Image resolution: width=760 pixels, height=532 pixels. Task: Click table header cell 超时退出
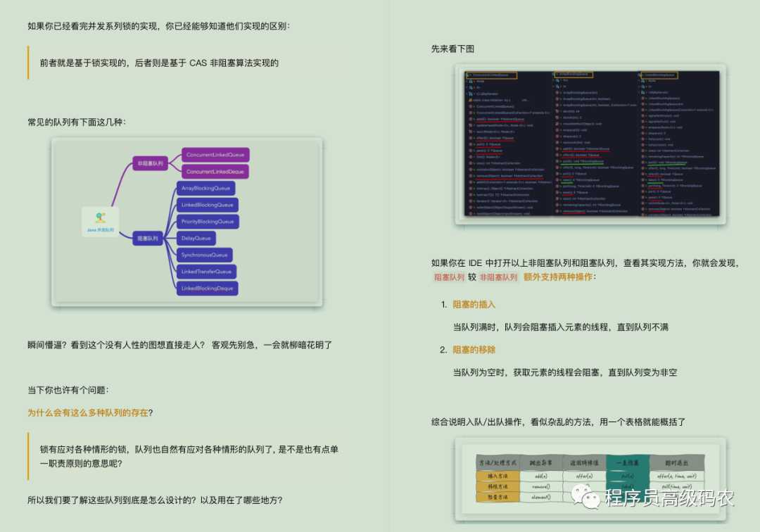[677, 463]
